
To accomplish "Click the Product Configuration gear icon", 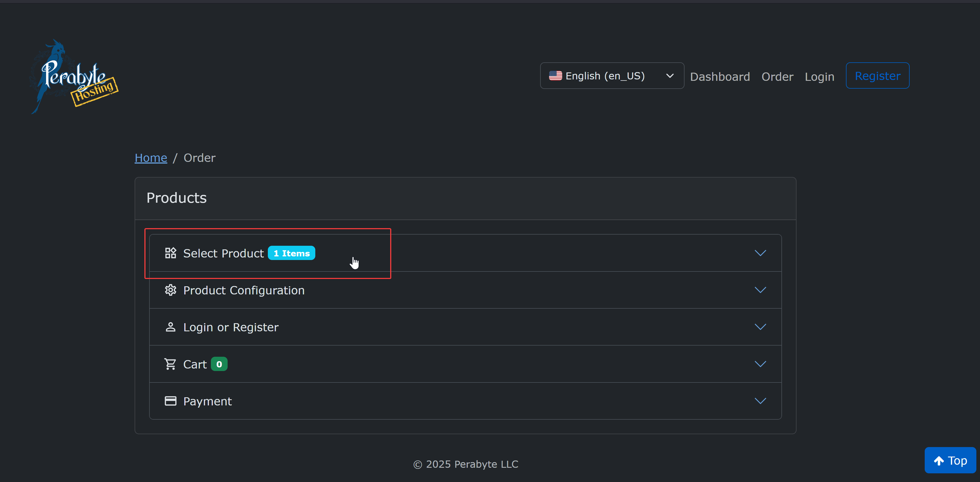I will (170, 290).
